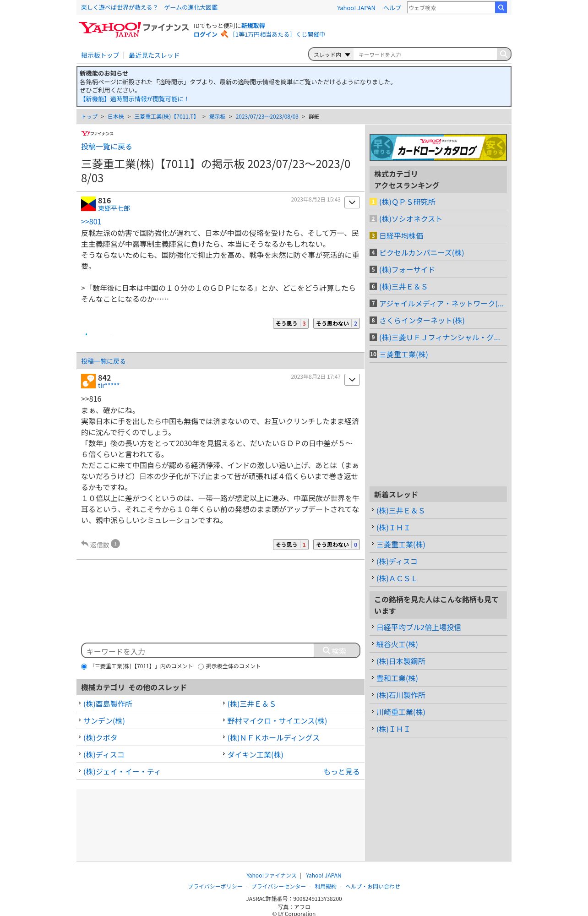This screenshot has width=588, height=916.
Task: Open 野村マイクロ・サイエンス(株) thread
Action: click(277, 721)
